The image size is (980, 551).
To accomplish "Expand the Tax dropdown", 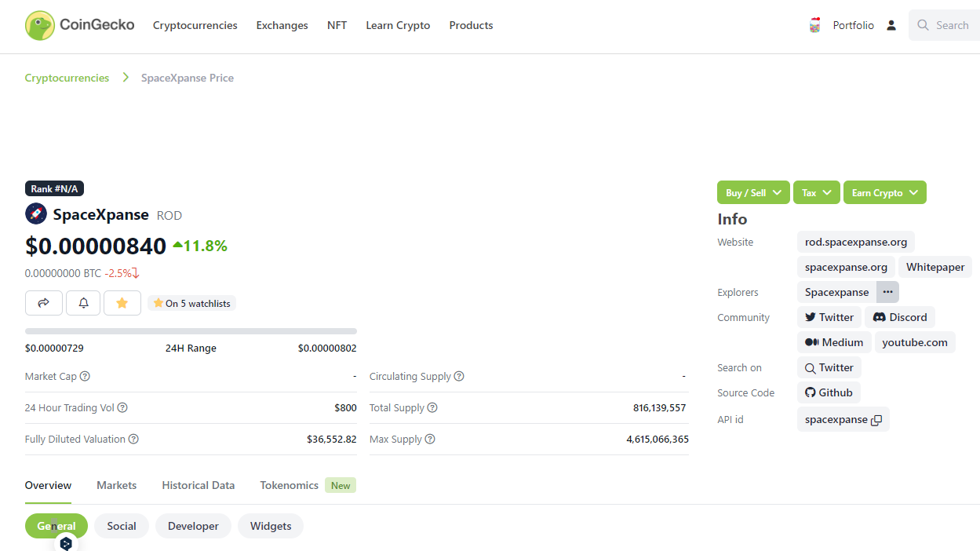I will 817,192.
